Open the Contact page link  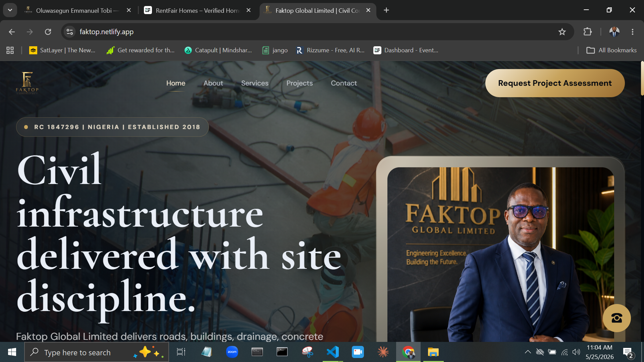click(344, 83)
